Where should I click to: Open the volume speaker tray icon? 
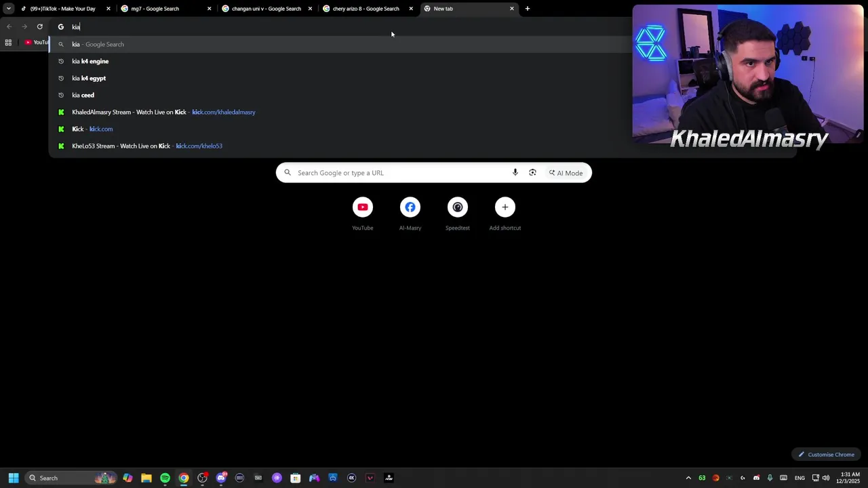pyautogui.click(x=826, y=478)
